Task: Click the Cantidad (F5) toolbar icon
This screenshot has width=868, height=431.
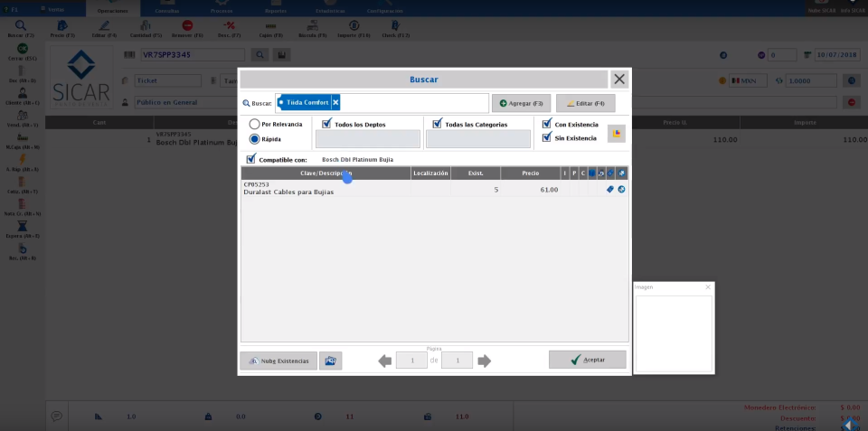Action: coord(146,25)
